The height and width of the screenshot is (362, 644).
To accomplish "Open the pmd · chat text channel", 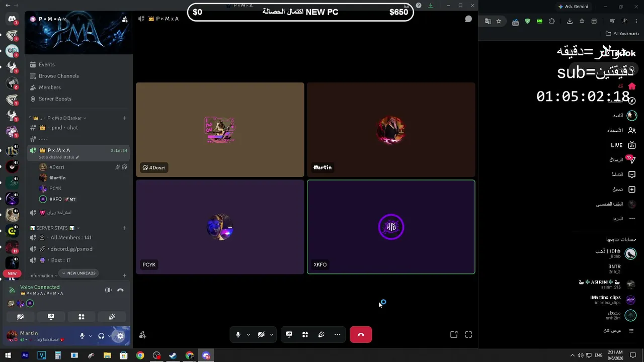I will pos(65,128).
